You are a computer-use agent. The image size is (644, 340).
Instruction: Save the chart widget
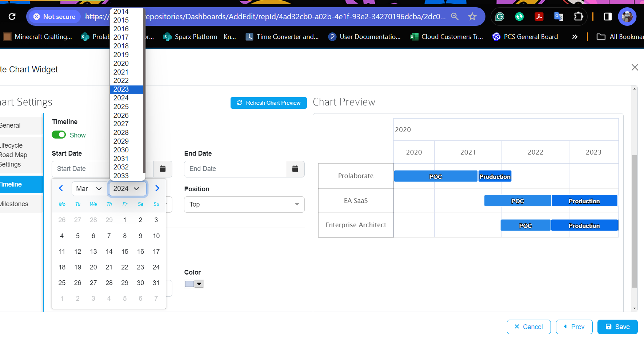pyautogui.click(x=617, y=327)
